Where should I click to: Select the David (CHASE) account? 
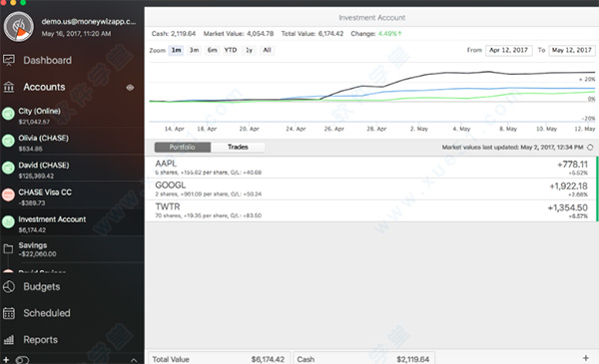pyautogui.click(x=72, y=170)
